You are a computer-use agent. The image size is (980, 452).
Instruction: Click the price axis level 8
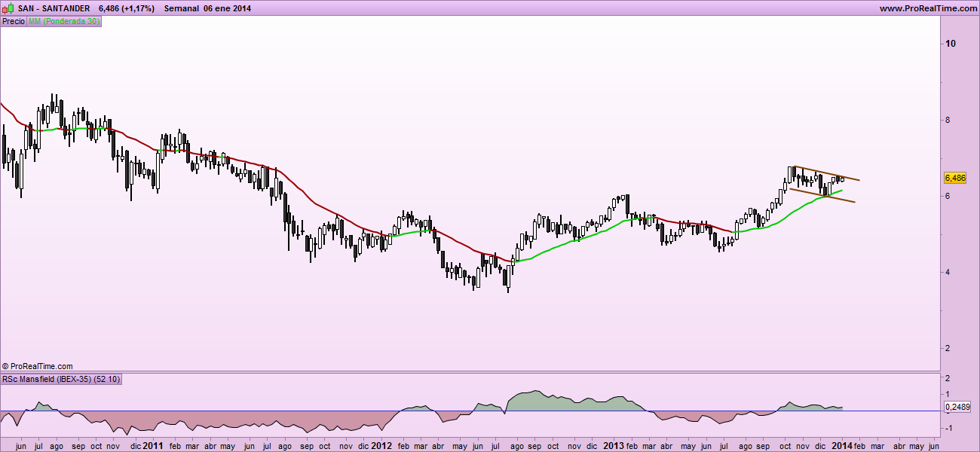(948, 120)
